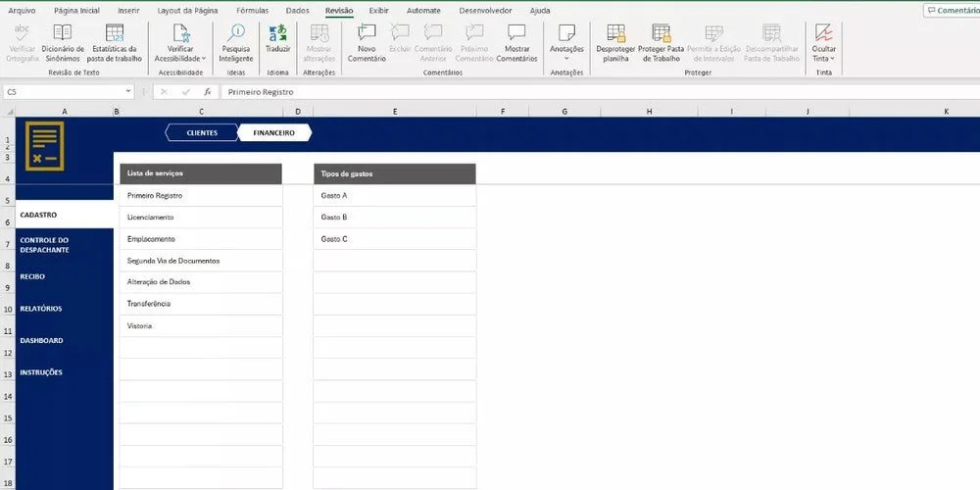This screenshot has height=490, width=980.
Task: Click the Mostrar alterações icon
Action: point(319,32)
